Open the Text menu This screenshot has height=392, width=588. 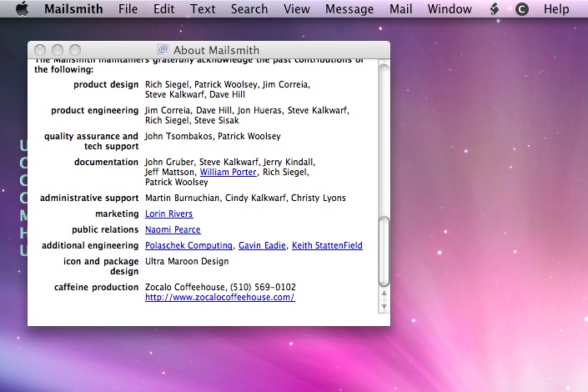[202, 9]
